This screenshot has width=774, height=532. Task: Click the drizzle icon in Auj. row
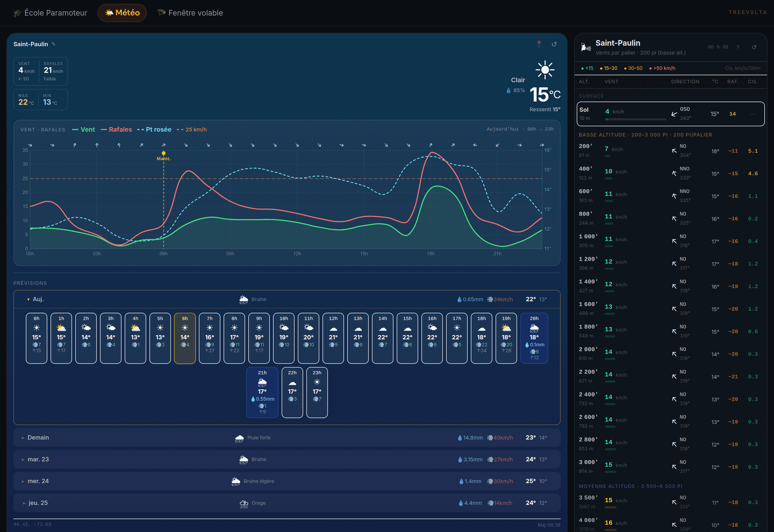coord(244,299)
